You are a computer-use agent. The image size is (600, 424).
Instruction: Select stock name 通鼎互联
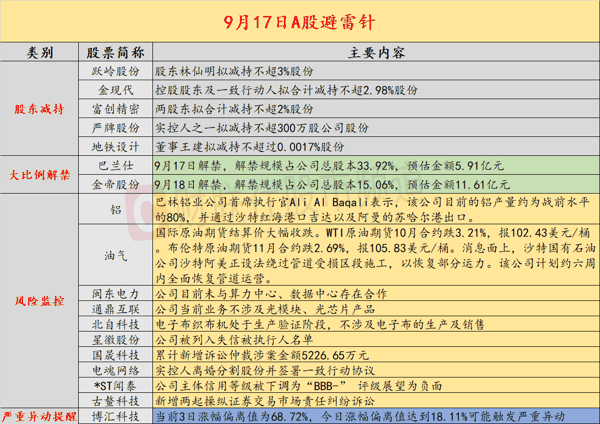click(x=115, y=309)
